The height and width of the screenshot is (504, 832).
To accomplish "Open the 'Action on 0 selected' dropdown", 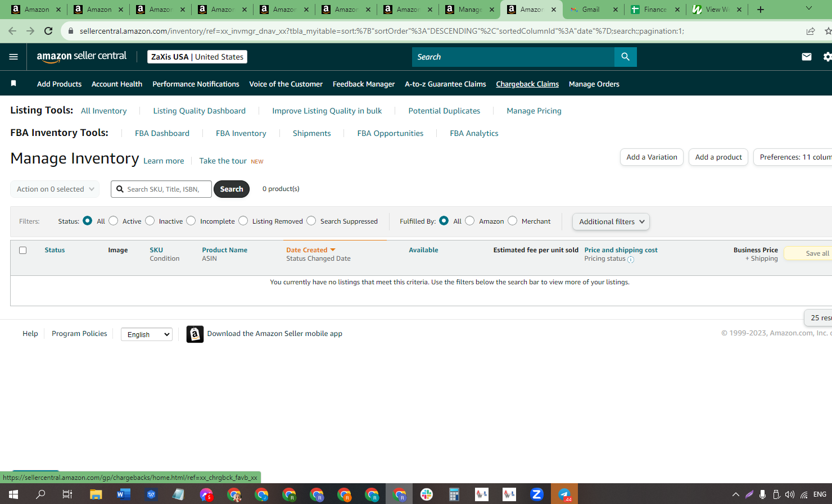I will click(55, 189).
